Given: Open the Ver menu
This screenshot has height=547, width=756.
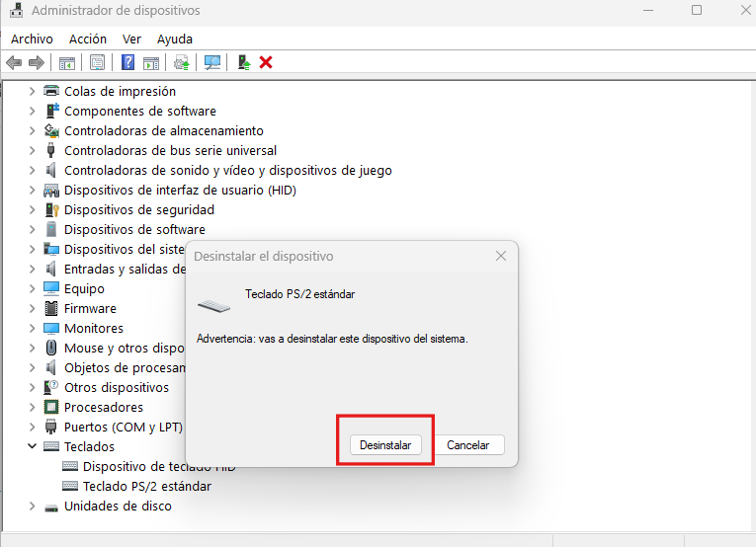Looking at the screenshot, I should tap(131, 39).
